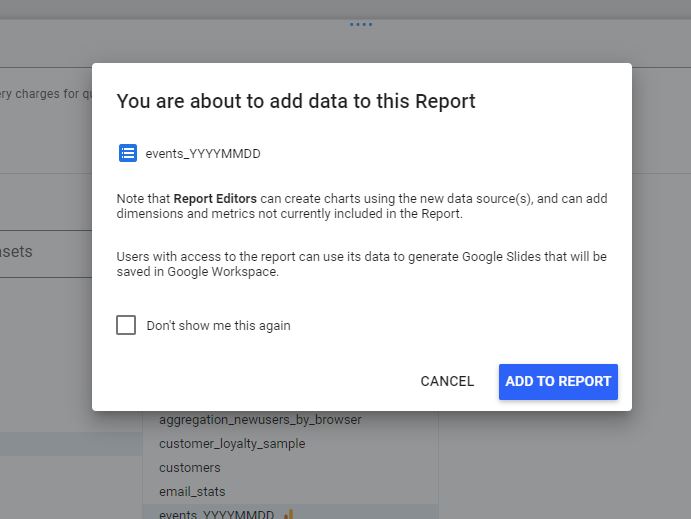
Task: Click the partially hidden datasets search field
Action: [45, 252]
